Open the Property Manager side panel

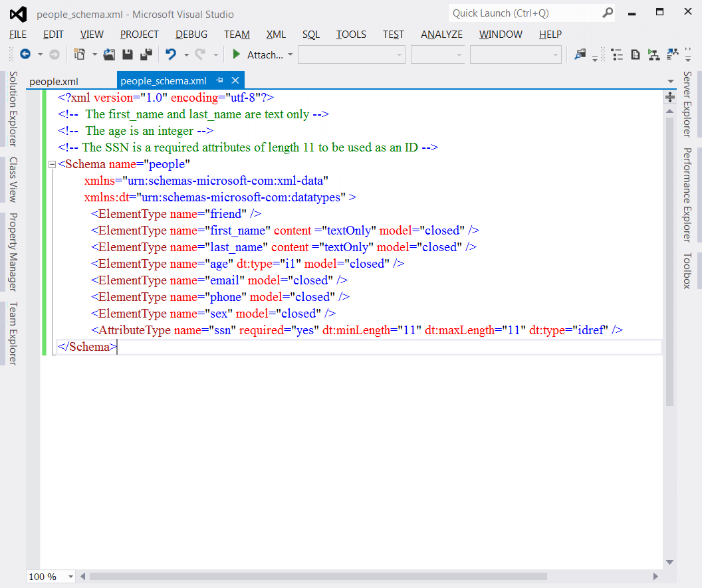[x=13, y=252]
